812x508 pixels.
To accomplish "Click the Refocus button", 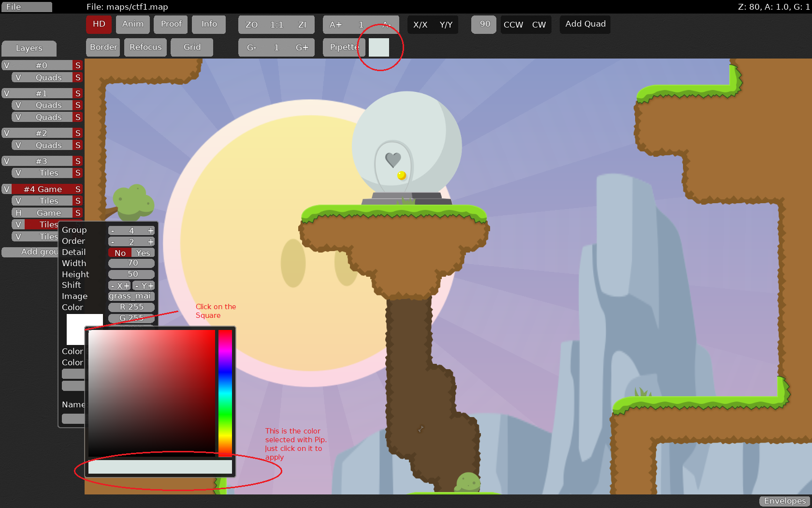I will point(145,47).
